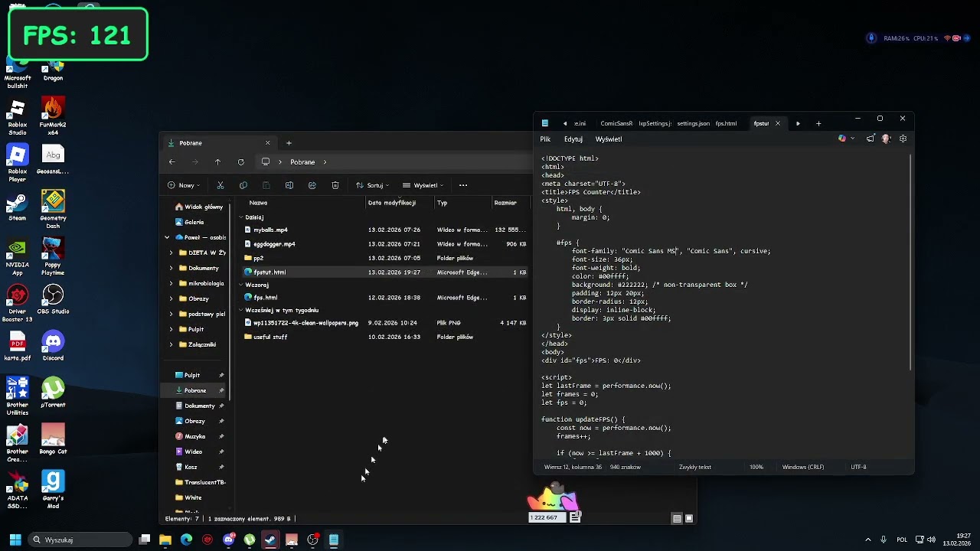Collapse the Dzisiaj file group
Viewport: 980px width, 551px height.
[240, 217]
